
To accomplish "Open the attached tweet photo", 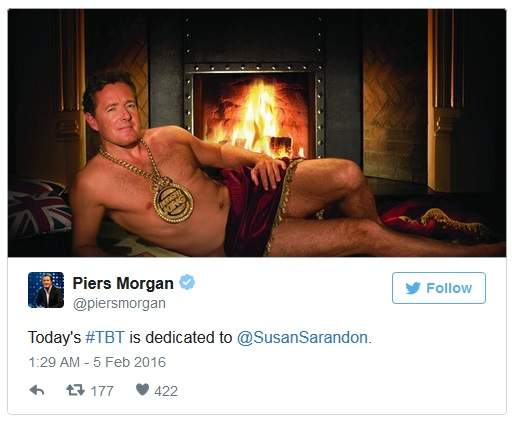I will point(257,133).
